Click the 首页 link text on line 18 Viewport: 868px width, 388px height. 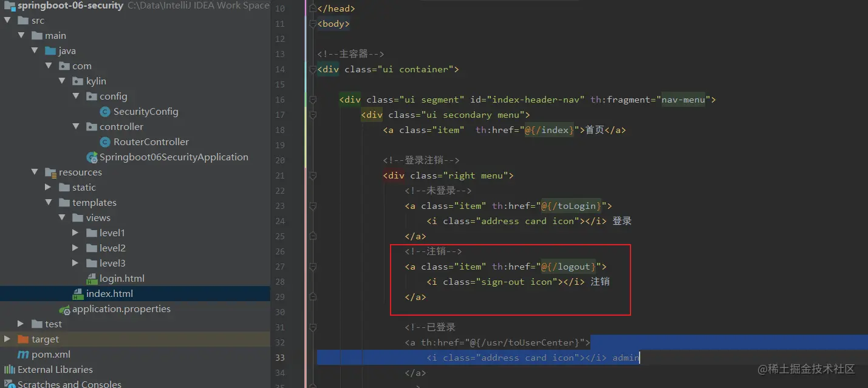(x=595, y=130)
